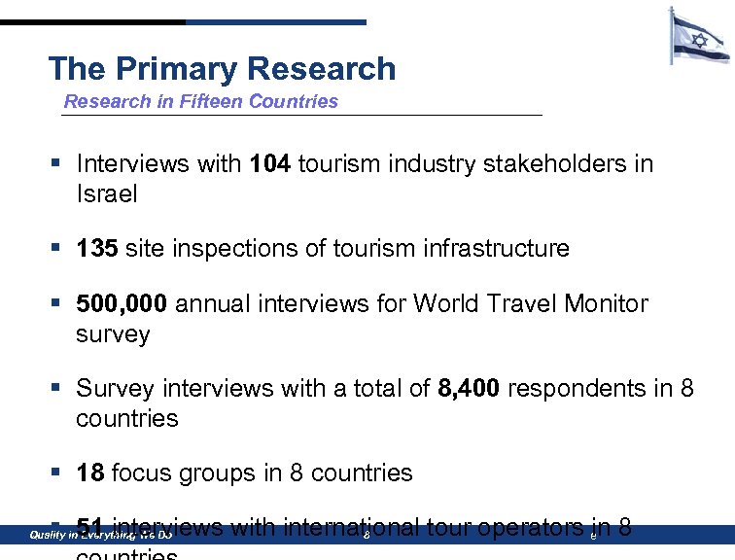The height and width of the screenshot is (560, 735).
Task: Select the '135 site inspections' bullet
Action: 323,248
